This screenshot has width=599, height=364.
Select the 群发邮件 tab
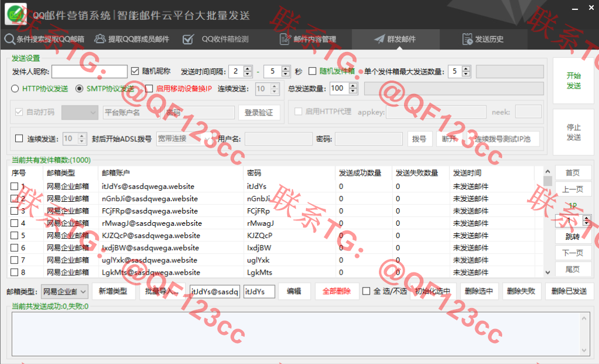click(x=395, y=39)
